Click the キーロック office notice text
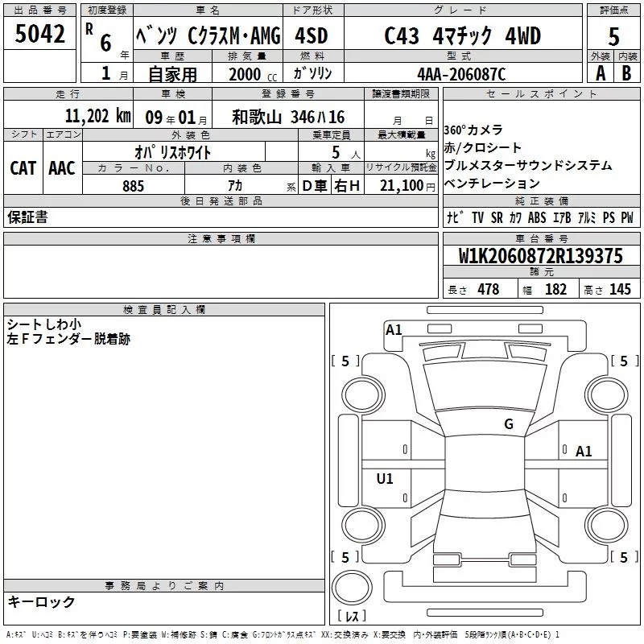 (x=42, y=602)
